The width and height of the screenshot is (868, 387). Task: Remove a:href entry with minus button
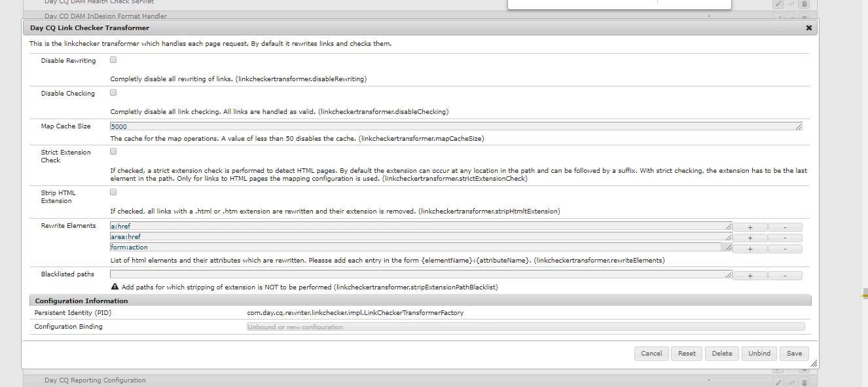(x=785, y=227)
